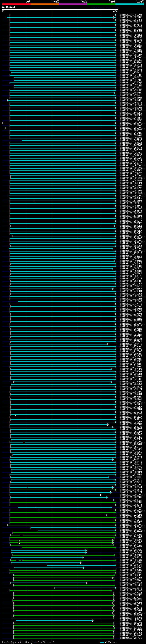Select the UniRef100_Q38HT5 label
Screen dimensions: 146x644
(x=131, y=22)
